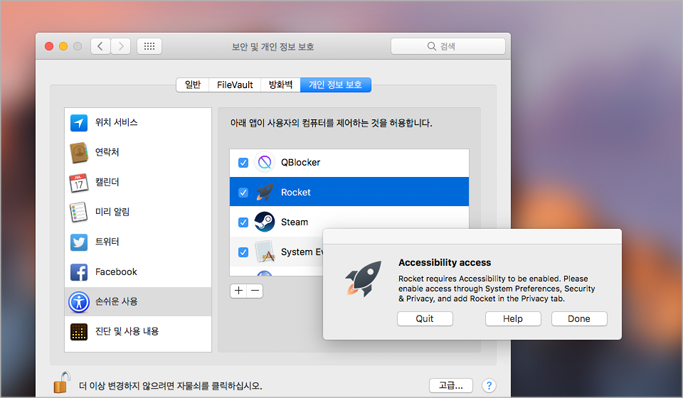The height and width of the screenshot is (398, 683).
Task: Switch to the 방화벽 (Firewall) tab
Action: click(281, 85)
